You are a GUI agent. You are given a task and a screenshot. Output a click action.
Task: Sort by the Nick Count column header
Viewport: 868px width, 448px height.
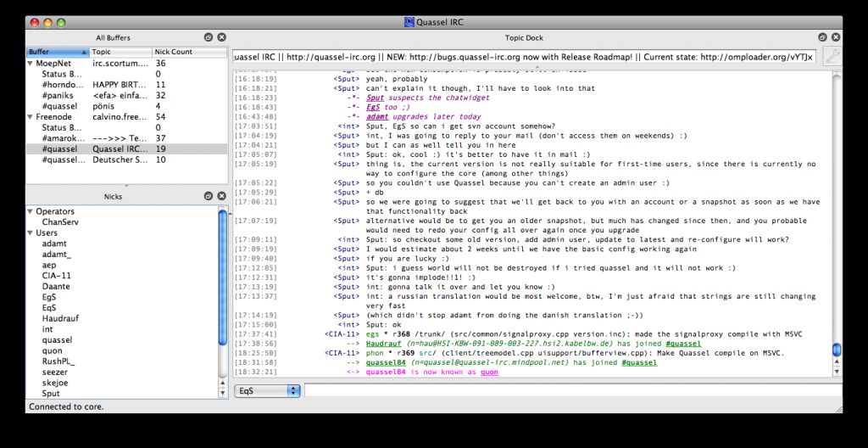click(189, 52)
